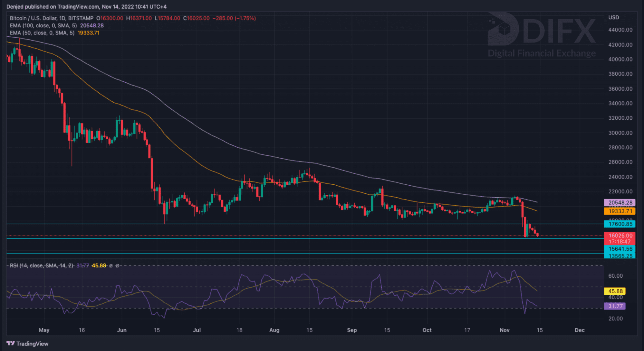
Task: Click the 17600.85 cyan price label
Action: click(x=620, y=224)
